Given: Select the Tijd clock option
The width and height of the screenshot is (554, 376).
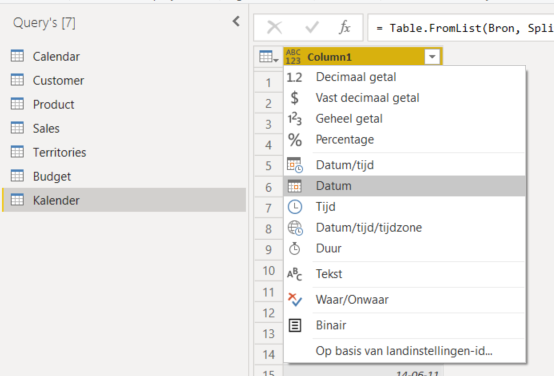Looking at the screenshot, I should click(405, 207).
